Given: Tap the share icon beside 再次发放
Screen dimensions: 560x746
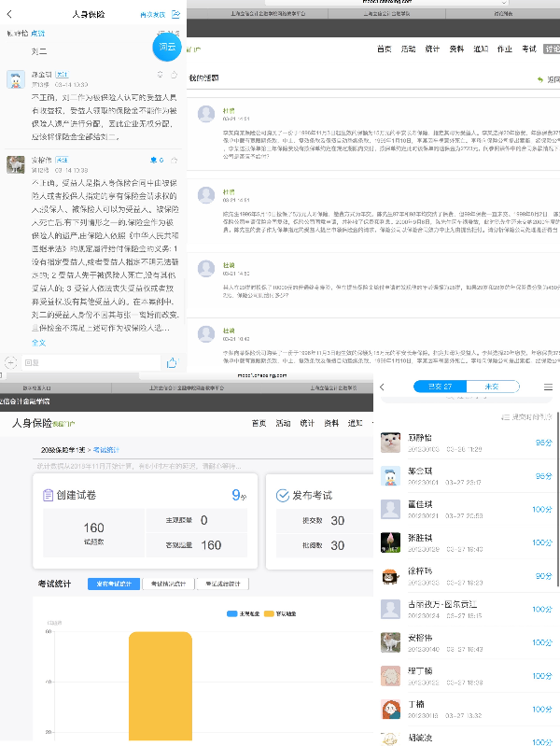Looking at the screenshot, I should point(176,15).
